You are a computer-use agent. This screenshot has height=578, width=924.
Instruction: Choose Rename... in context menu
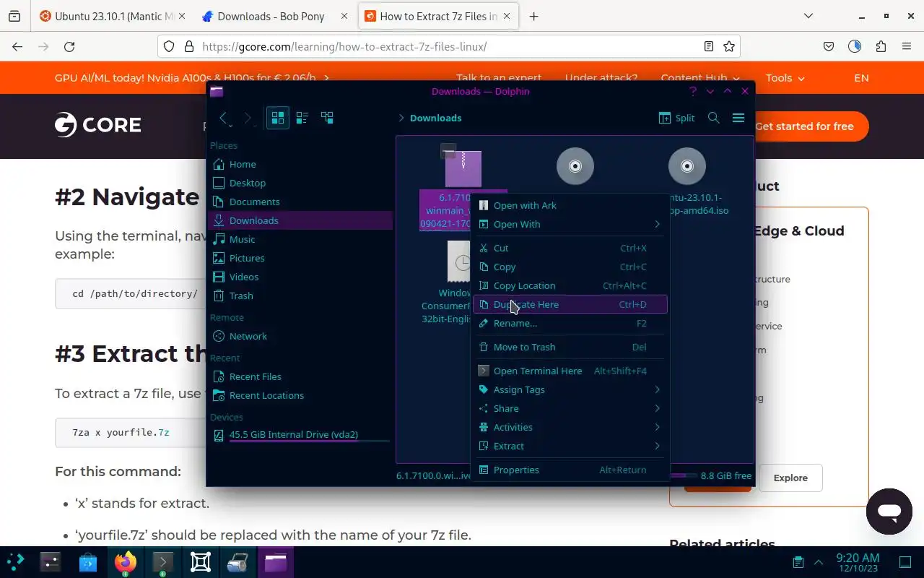[x=570, y=323]
